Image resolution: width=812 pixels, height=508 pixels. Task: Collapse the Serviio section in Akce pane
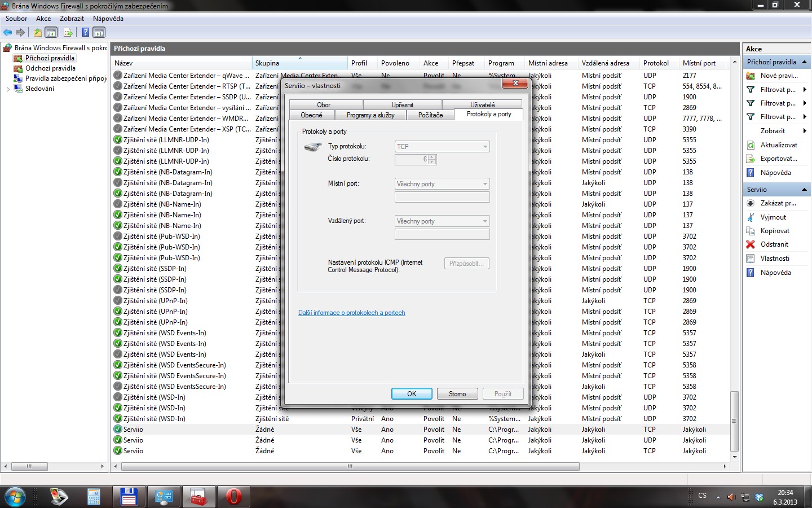[x=804, y=190]
